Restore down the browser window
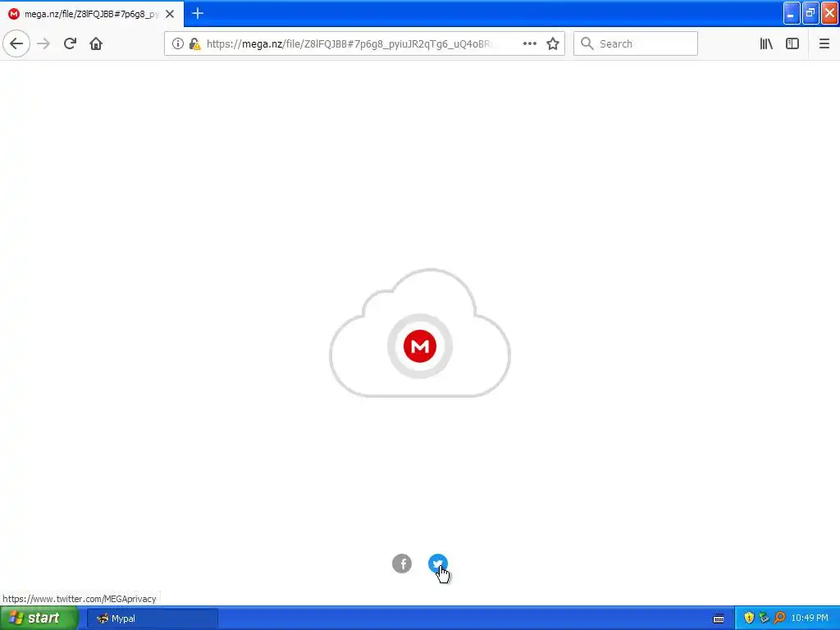840x630 pixels. tap(810, 13)
